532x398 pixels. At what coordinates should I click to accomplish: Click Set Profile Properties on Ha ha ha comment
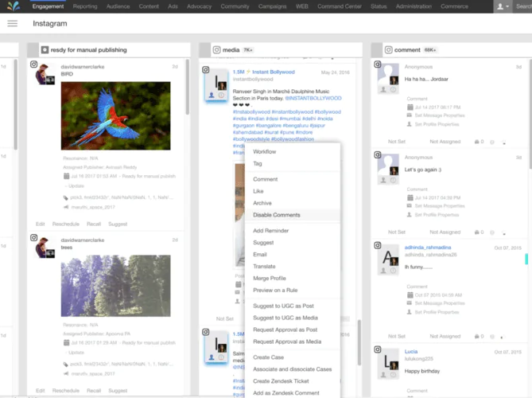pyautogui.click(x=437, y=124)
